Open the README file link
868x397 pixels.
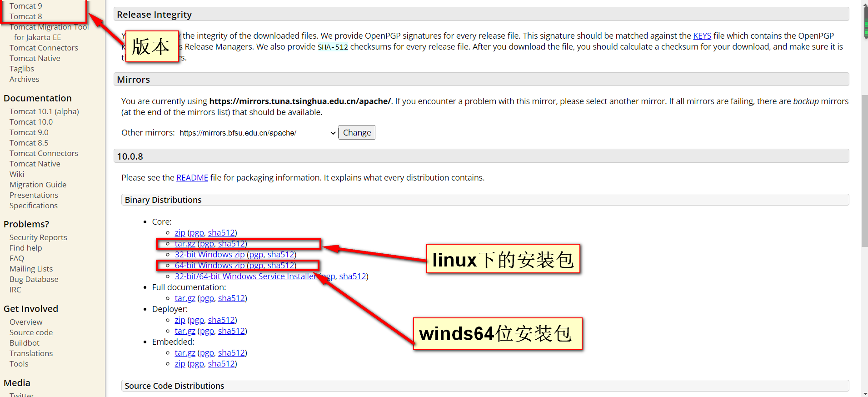pyautogui.click(x=192, y=178)
